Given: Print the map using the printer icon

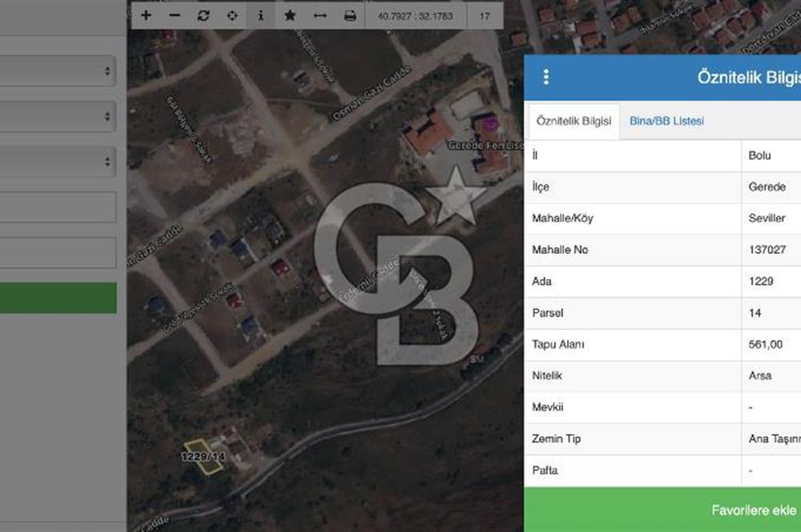Looking at the screenshot, I should tap(350, 15).
